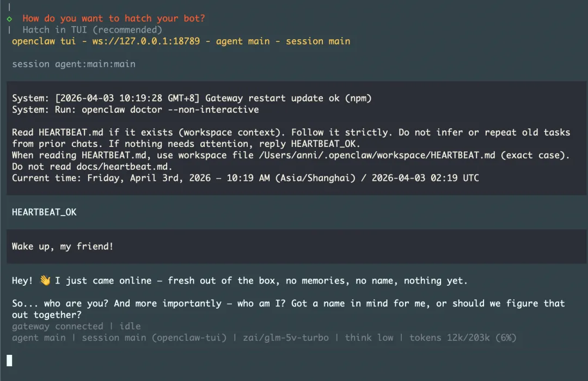This screenshot has width=588, height=381.
Task: Click the HEARTBEAT_OK reply line
Action: coord(44,212)
